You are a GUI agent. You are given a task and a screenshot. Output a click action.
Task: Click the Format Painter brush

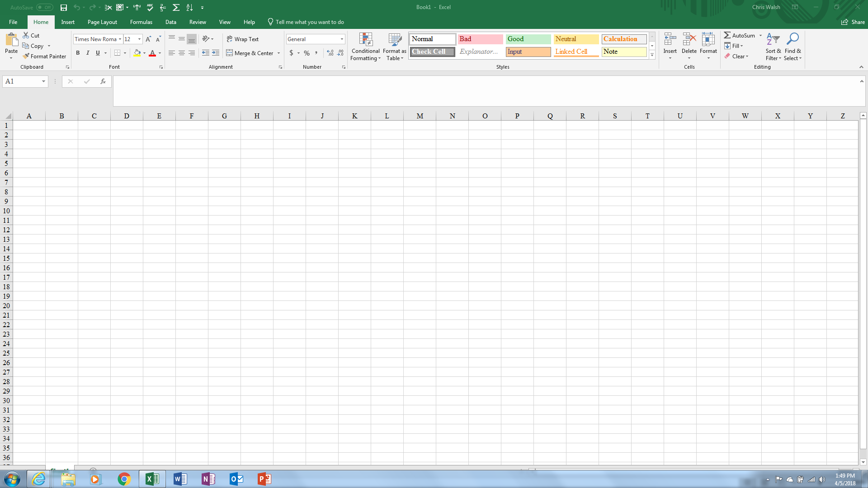pyautogui.click(x=26, y=56)
